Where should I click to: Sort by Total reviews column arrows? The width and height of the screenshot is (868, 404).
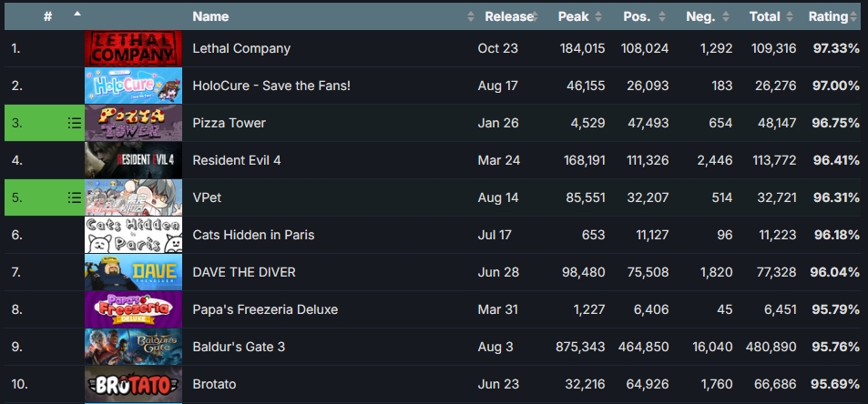[x=790, y=16]
